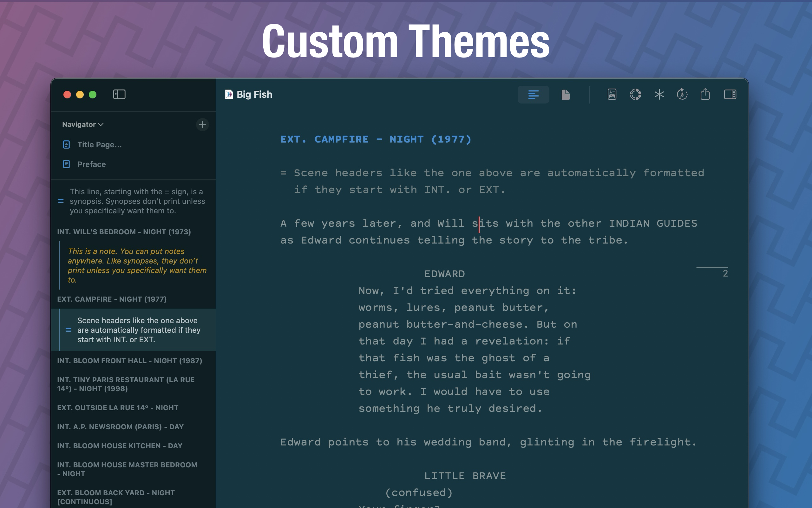
Task: Go to INT. WILL'S BEDROOM - NIGHT (1973)
Action: click(x=124, y=232)
